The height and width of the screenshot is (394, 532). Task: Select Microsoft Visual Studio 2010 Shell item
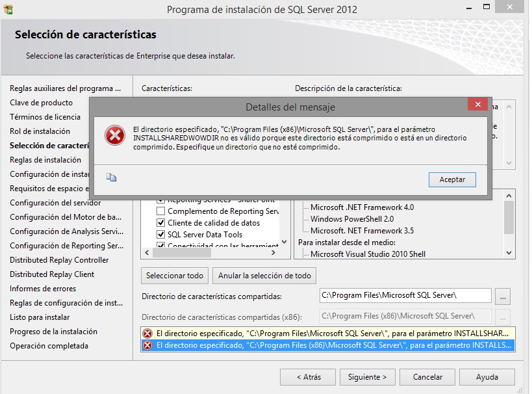[x=368, y=254]
